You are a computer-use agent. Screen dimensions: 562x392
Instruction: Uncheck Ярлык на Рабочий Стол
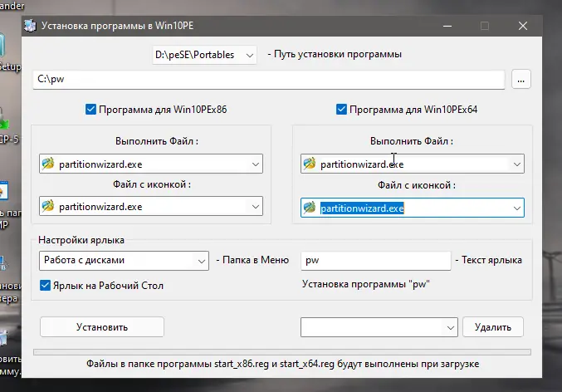click(46, 286)
